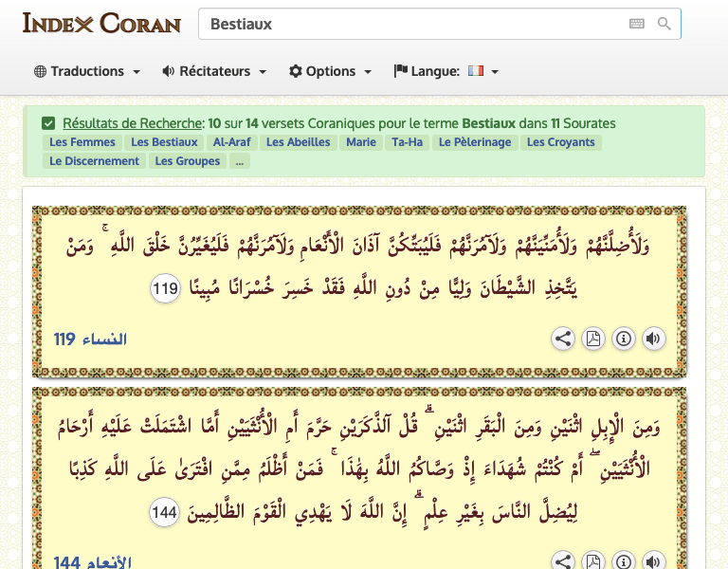This screenshot has height=569, width=728.
Task: Open the Récitateurs dropdown menu
Action: [214, 71]
